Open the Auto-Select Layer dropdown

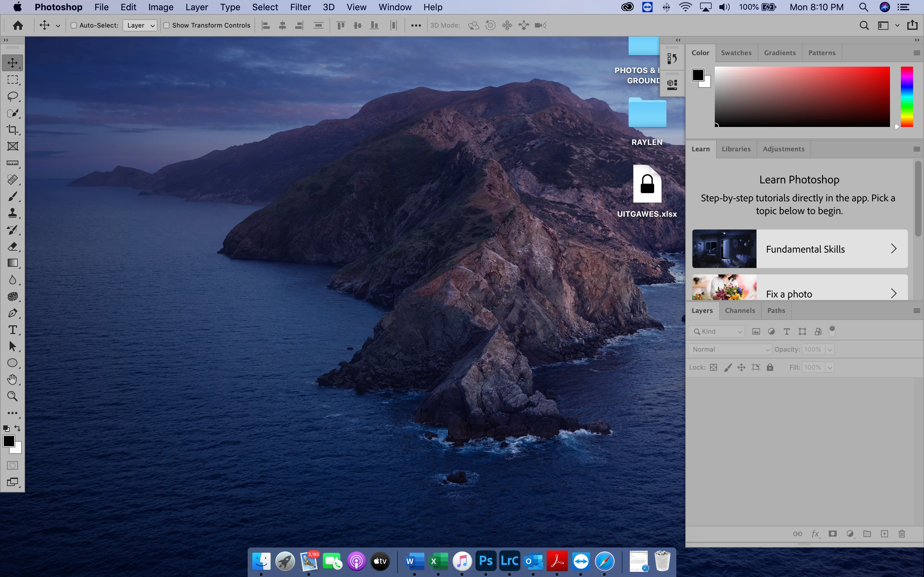point(140,26)
